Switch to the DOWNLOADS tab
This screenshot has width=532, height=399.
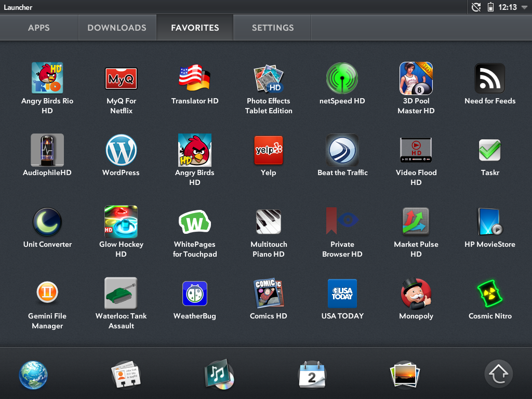117,28
